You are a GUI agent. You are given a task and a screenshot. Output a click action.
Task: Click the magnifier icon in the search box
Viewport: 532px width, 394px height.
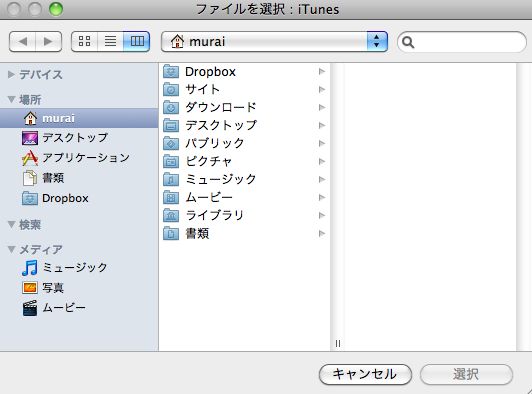pos(408,42)
